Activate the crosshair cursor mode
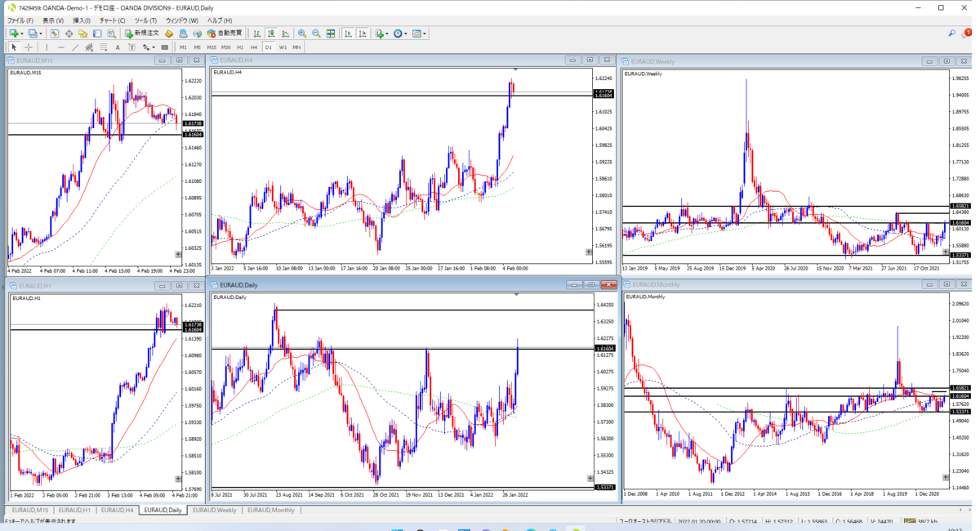 click(x=29, y=47)
